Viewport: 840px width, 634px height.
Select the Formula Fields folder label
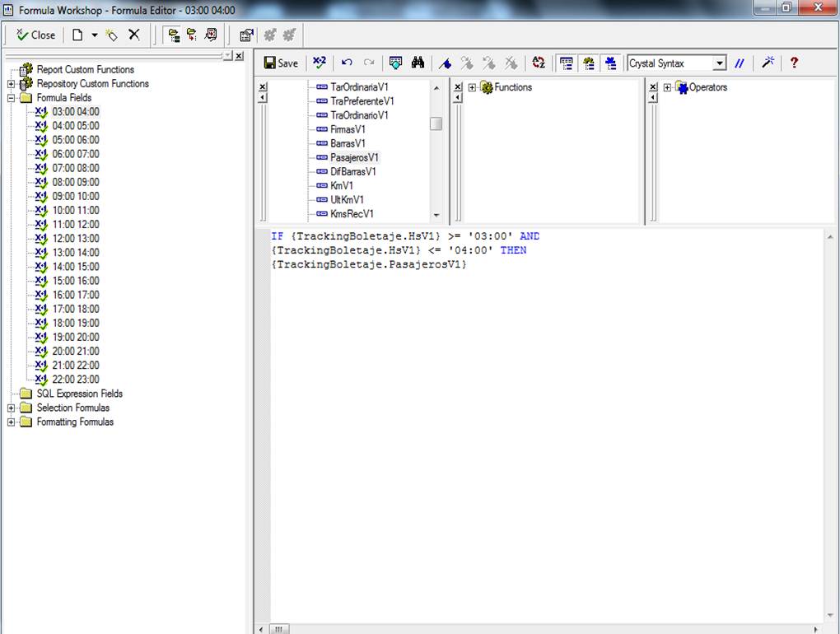coord(63,98)
